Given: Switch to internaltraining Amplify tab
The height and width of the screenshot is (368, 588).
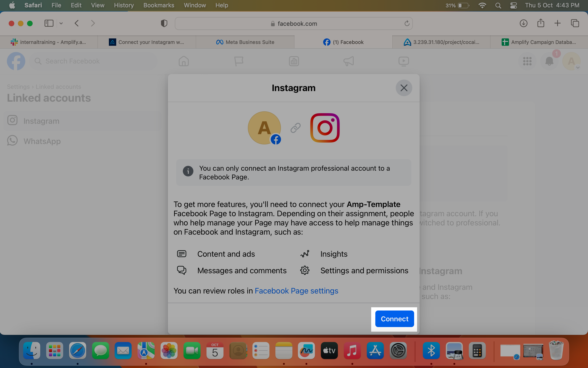Looking at the screenshot, I should pos(49,42).
